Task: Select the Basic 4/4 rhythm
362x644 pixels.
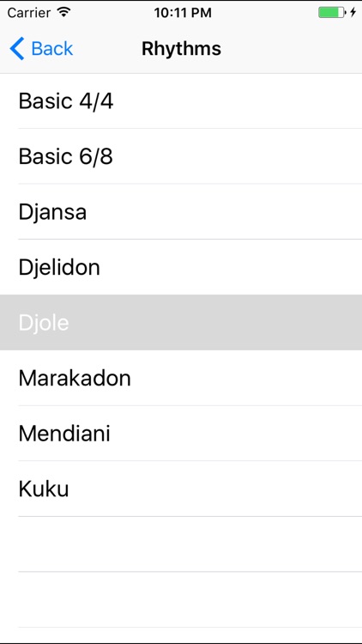Action: [181, 101]
